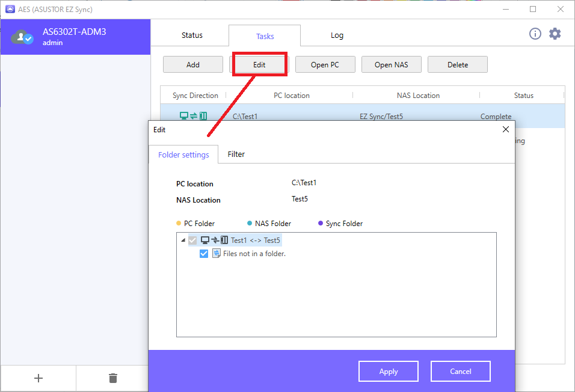Close the AES main window
This screenshot has height=392, width=575.
pyautogui.click(x=561, y=9)
